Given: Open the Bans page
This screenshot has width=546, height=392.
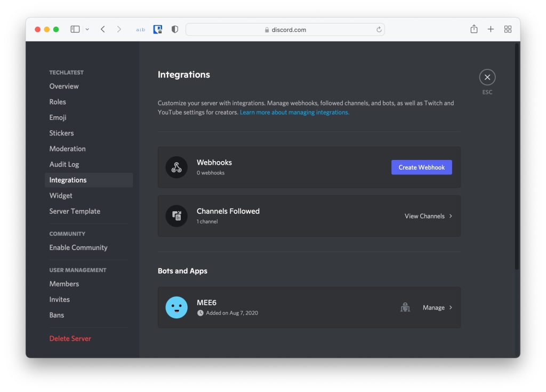Looking at the screenshot, I should pyautogui.click(x=89, y=315).
